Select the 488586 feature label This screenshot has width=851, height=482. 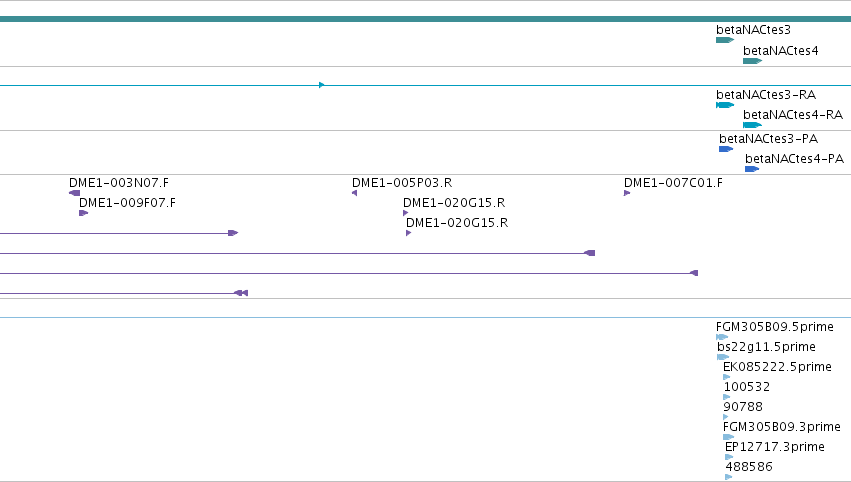click(x=749, y=467)
